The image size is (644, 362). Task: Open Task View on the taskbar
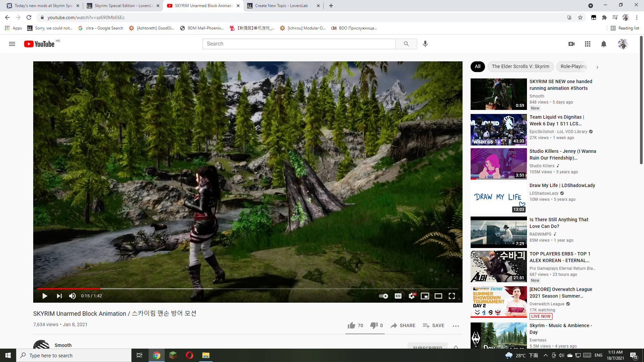tap(140, 355)
